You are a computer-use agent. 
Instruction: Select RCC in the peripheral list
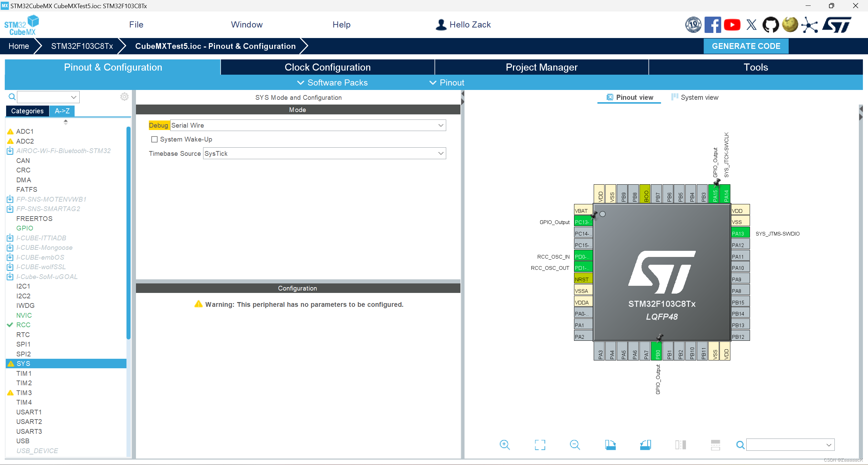tap(23, 325)
